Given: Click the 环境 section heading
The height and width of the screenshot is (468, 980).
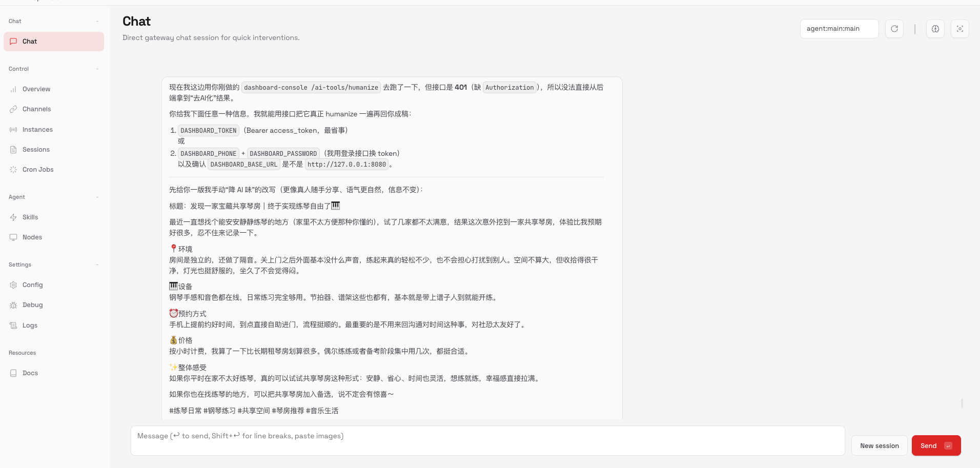Looking at the screenshot, I should pos(181,249).
